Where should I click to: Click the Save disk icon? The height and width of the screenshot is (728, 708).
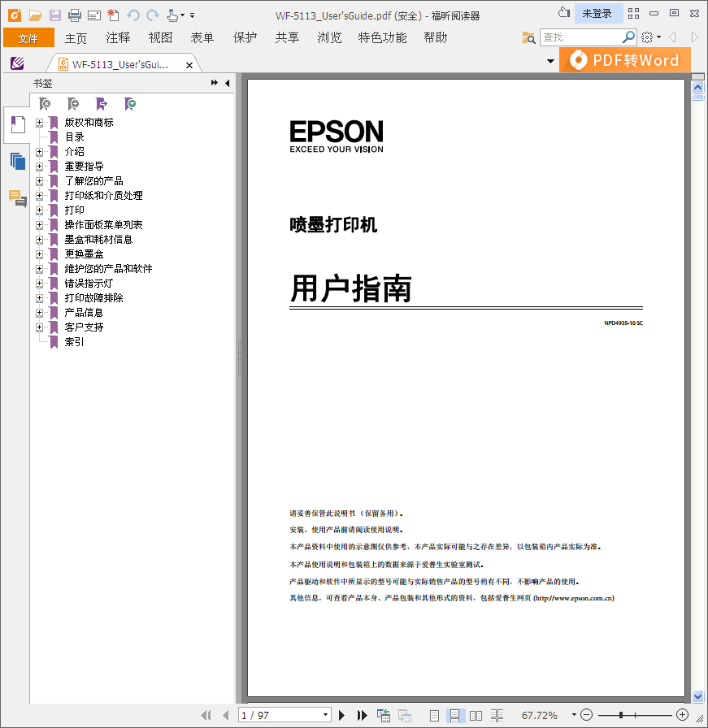click(54, 15)
